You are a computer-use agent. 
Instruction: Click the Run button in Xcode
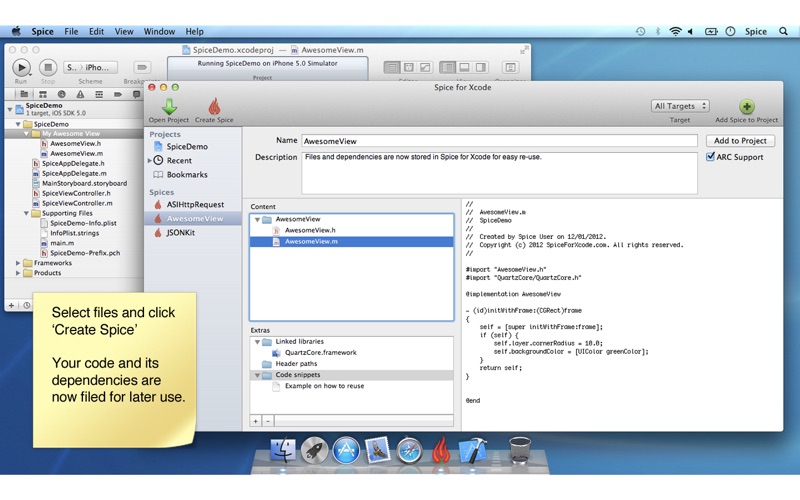(x=21, y=67)
